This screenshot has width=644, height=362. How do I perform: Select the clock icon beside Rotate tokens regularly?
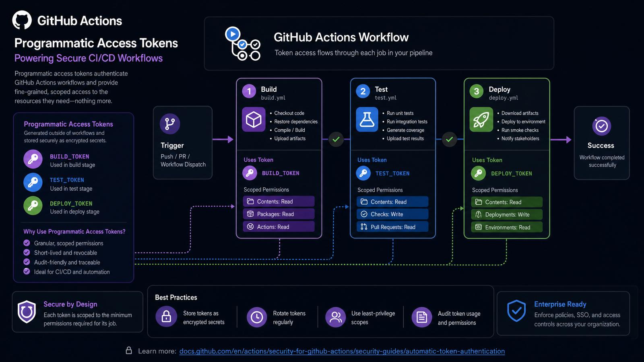point(257,317)
